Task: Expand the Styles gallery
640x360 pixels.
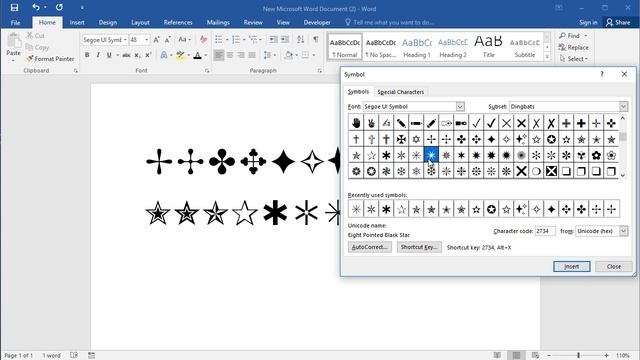Action: click(547, 57)
